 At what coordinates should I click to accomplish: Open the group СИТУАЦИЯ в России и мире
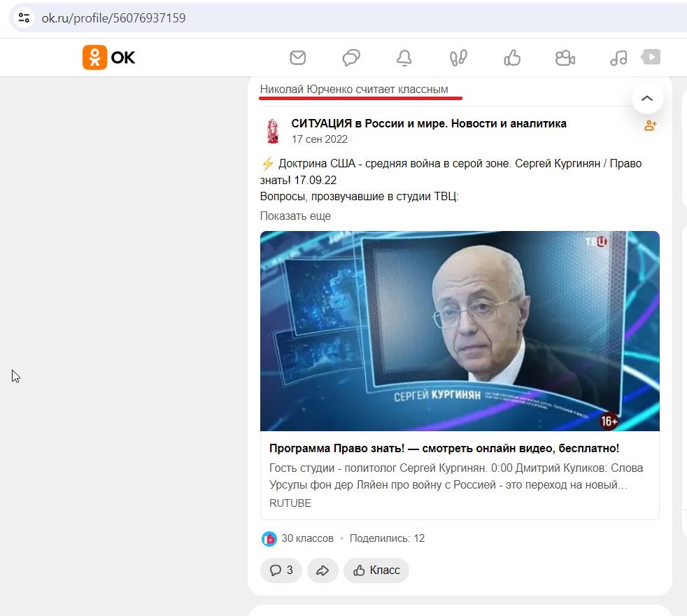(429, 124)
